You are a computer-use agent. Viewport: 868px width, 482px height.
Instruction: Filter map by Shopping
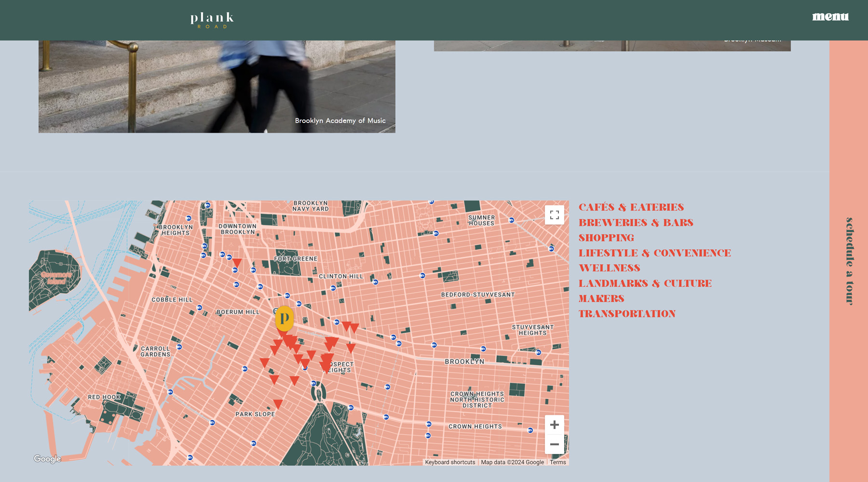click(606, 238)
